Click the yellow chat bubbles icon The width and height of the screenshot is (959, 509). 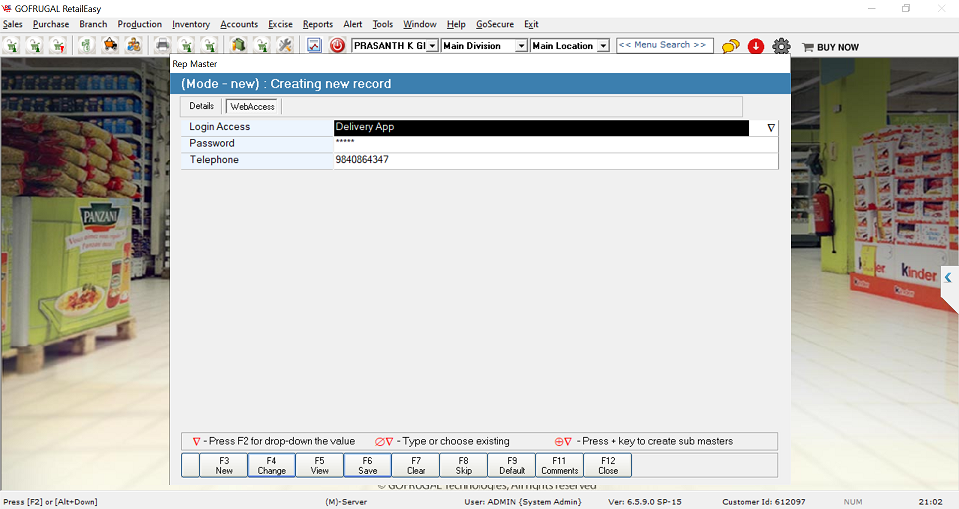point(731,46)
